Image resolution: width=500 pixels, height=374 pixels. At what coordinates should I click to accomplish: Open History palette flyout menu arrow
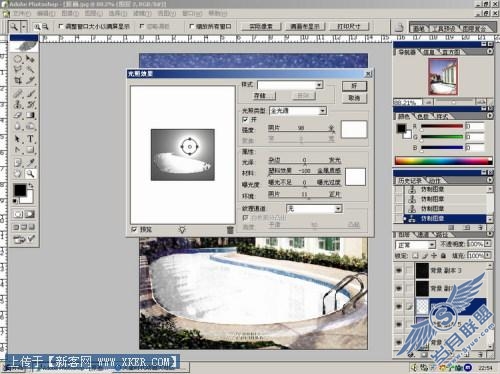[490, 180]
